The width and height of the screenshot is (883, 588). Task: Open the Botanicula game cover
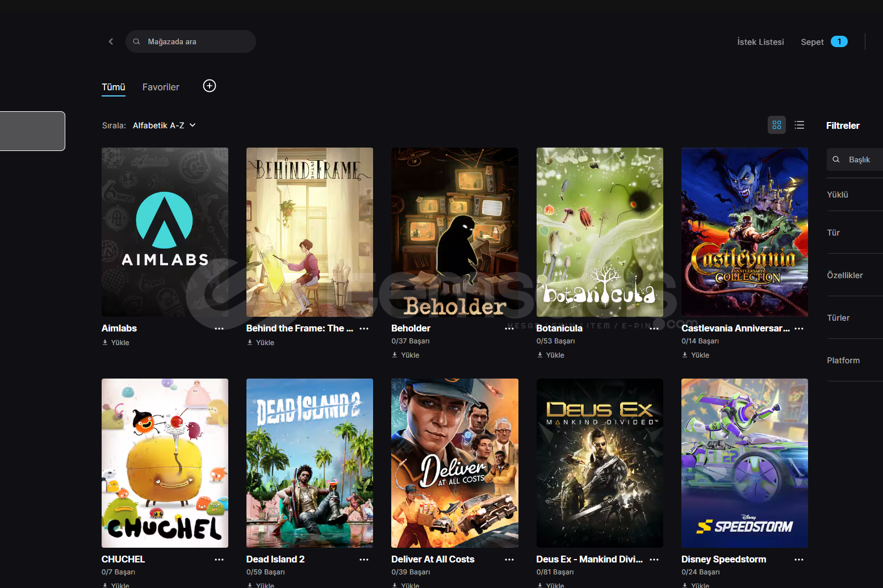point(600,232)
